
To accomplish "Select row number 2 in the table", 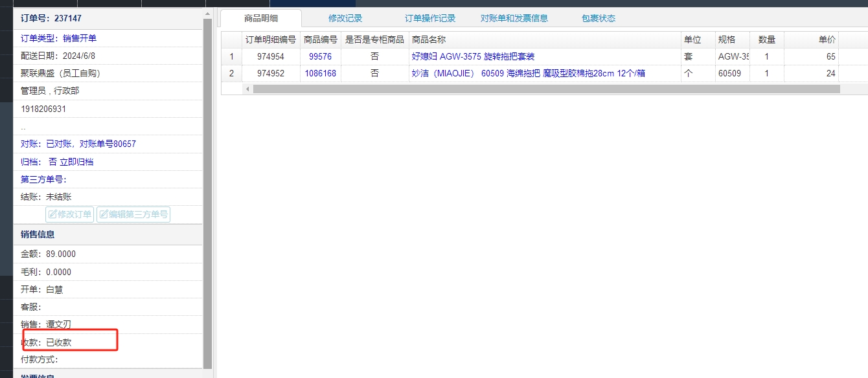I will tap(231, 73).
